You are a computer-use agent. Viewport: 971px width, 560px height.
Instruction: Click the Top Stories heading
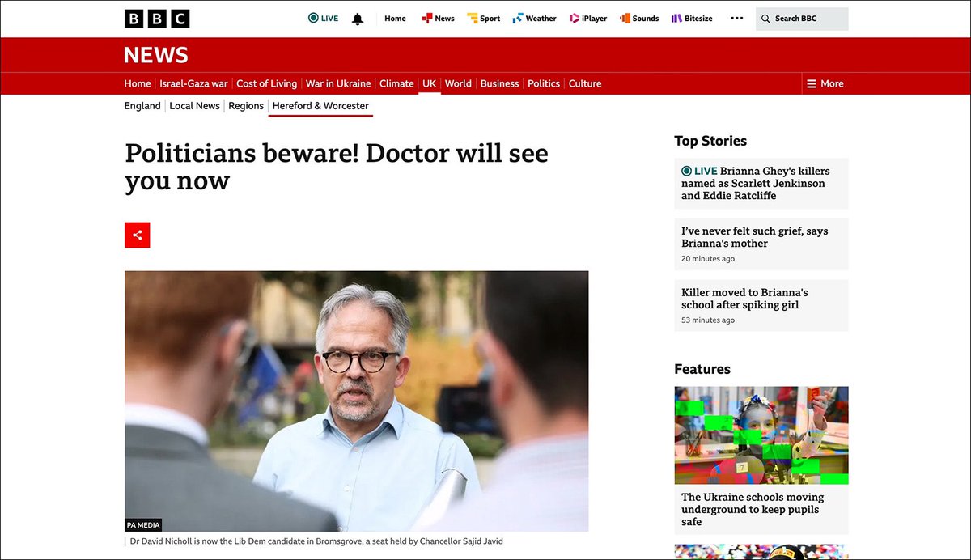pos(710,141)
